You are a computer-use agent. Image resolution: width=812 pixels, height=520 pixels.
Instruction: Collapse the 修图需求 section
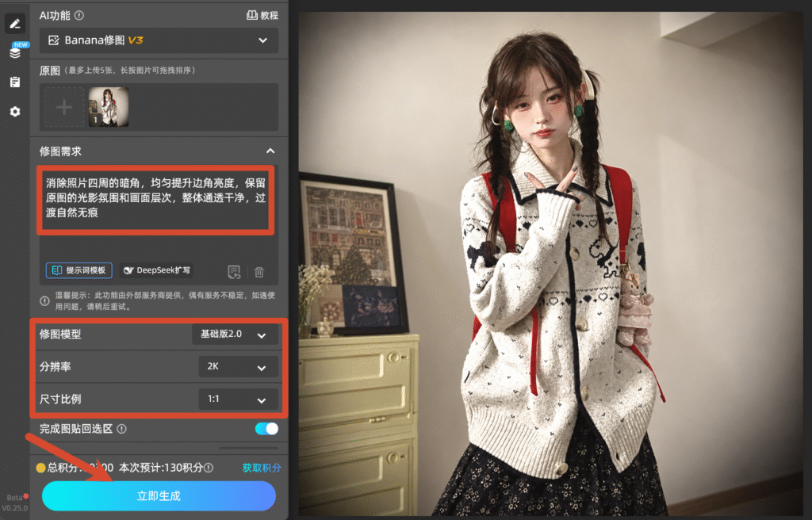click(270, 151)
